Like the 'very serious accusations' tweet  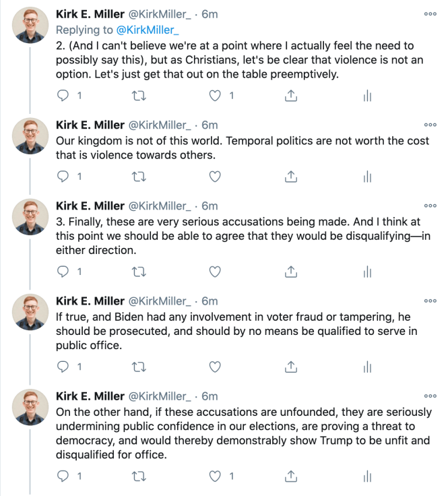pyautogui.click(x=215, y=272)
